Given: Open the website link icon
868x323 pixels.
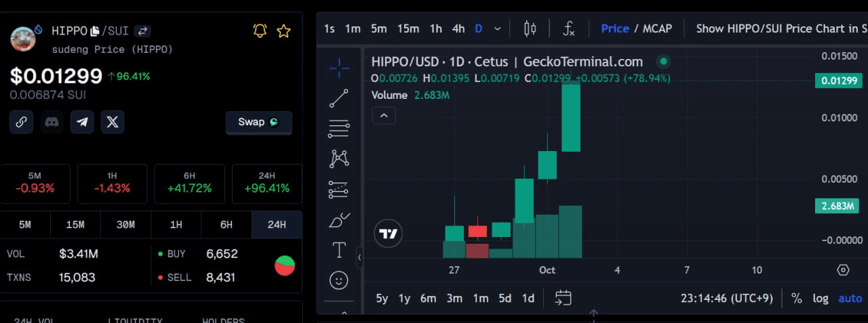Looking at the screenshot, I should click(x=21, y=122).
